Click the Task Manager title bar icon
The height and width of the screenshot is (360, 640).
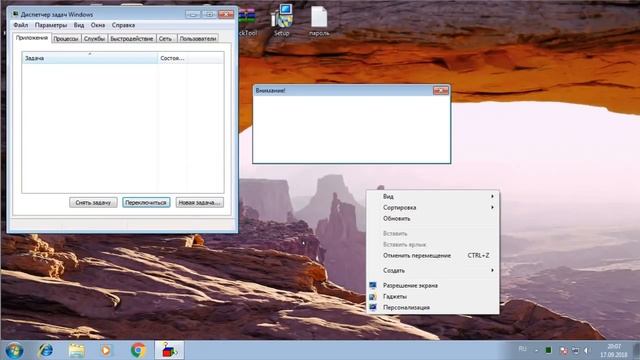click(16, 14)
